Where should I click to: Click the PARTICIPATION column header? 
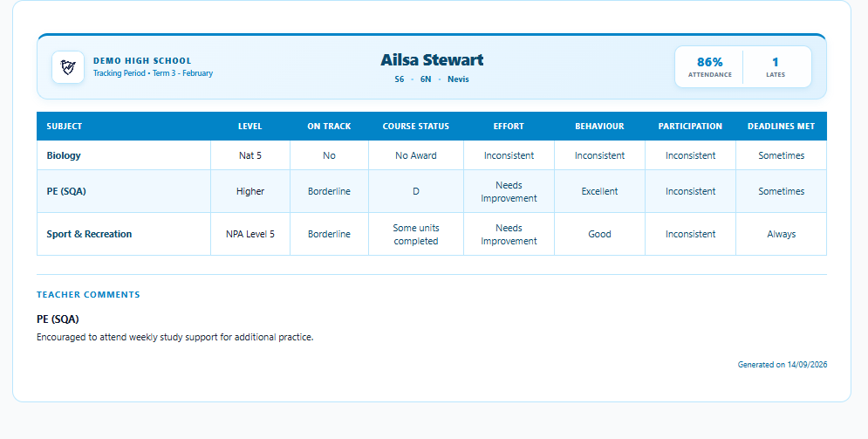[x=690, y=127]
